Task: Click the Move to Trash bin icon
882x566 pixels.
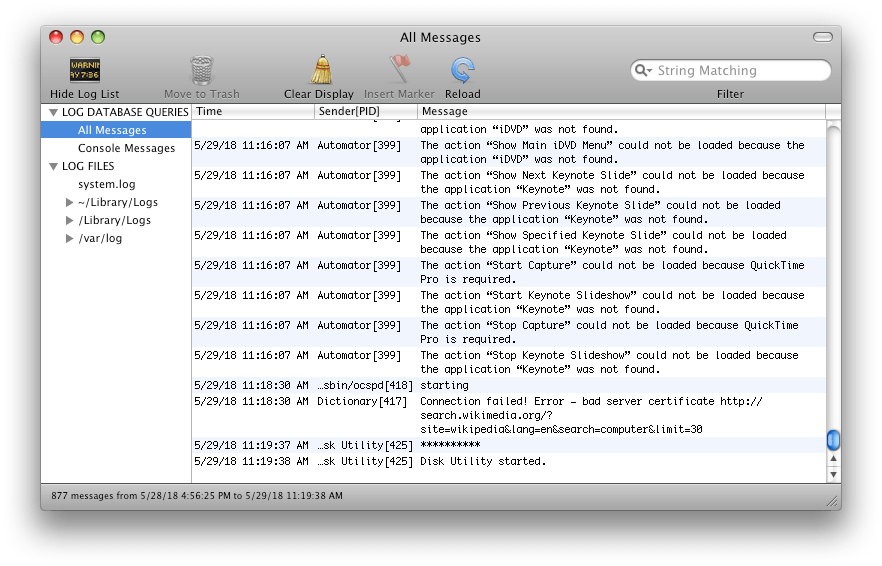Action: pyautogui.click(x=201, y=70)
